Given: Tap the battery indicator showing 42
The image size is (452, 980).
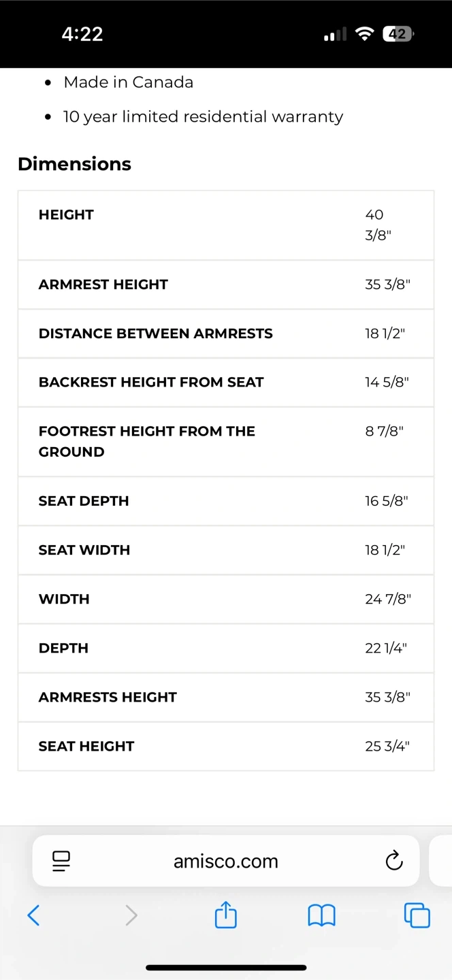Looking at the screenshot, I should (398, 34).
